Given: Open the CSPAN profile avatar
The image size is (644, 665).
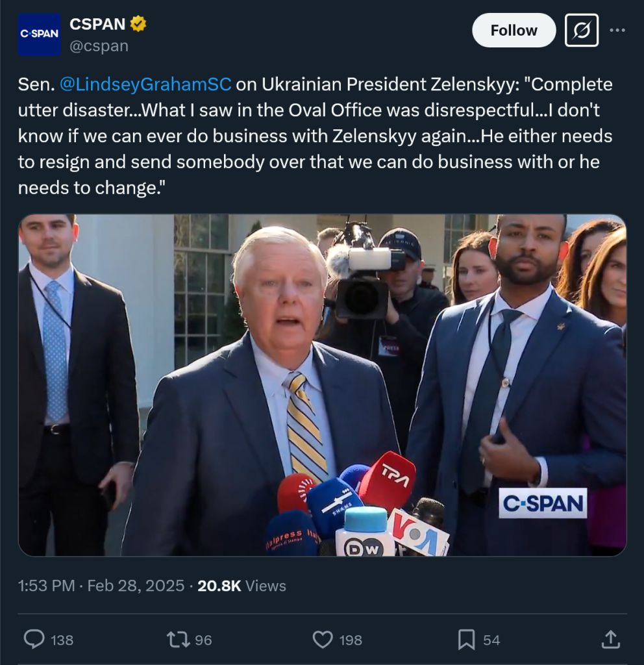Looking at the screenshot, I should coord(39,34).
